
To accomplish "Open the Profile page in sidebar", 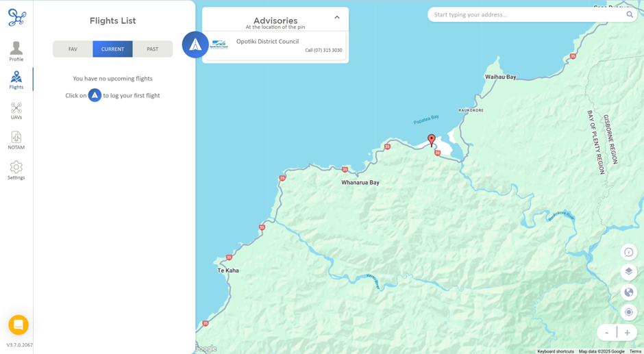I will coord(16,51).
